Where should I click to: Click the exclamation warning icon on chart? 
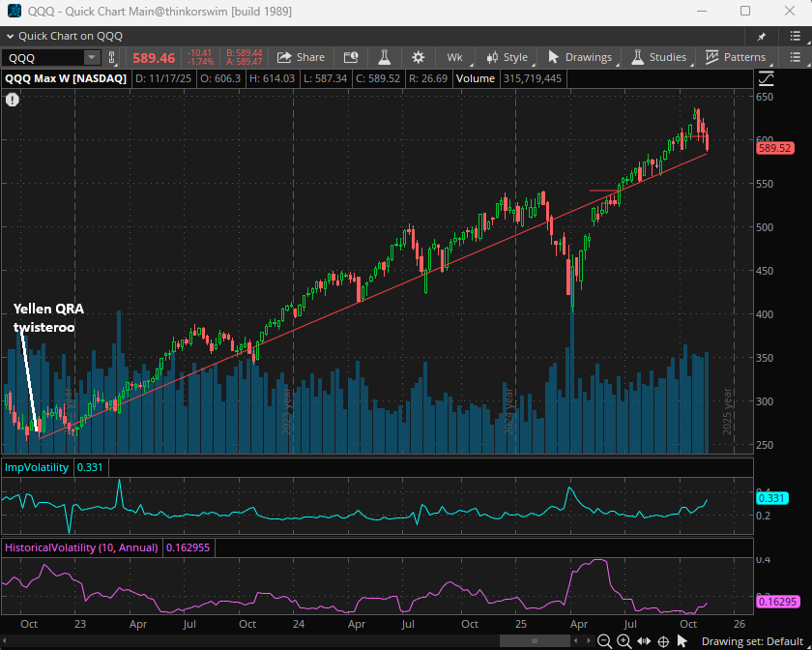pyautogui.click(x=13, y=100)
